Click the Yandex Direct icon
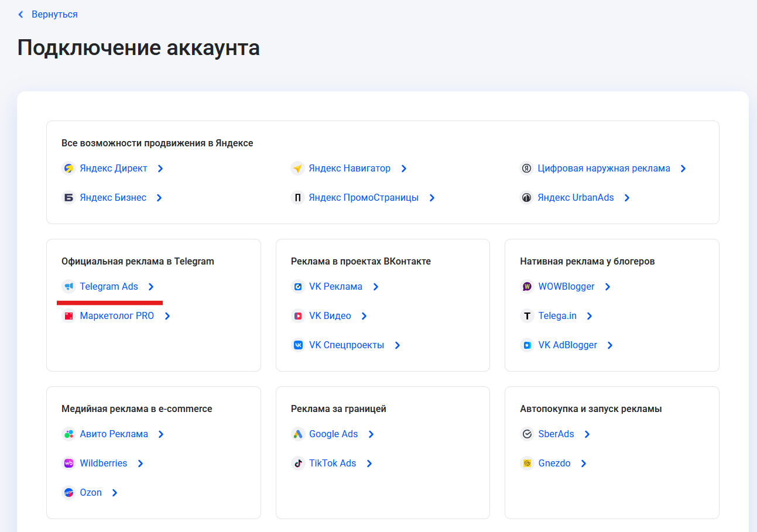The width and height of the screenshot is (757, 532). 67,168
